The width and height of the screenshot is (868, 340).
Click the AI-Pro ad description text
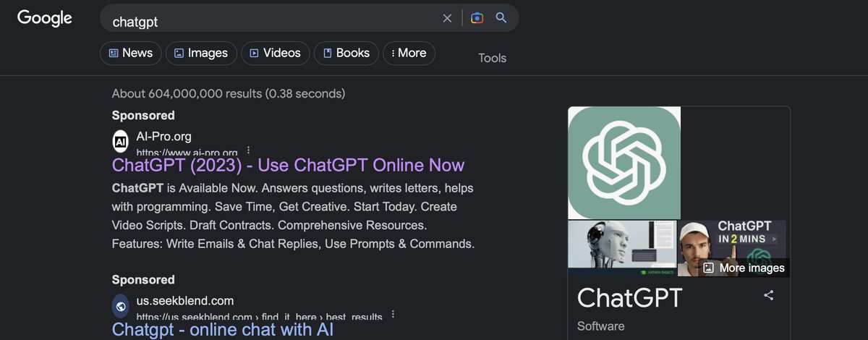[293, 216]
